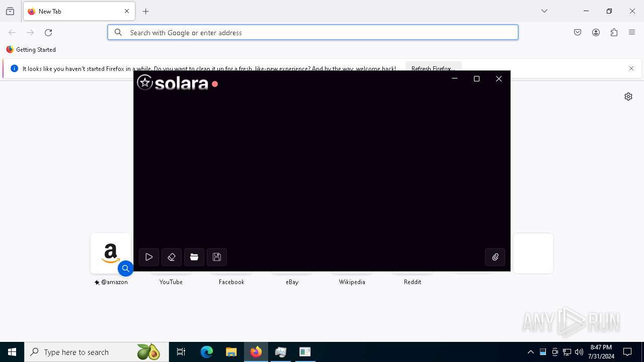Open the volume control in system tray

tap(579, 352)
